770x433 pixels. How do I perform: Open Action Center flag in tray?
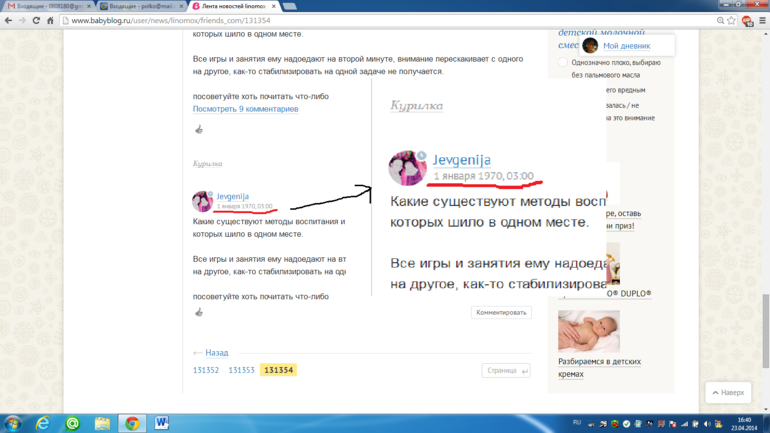pos(673,424)
